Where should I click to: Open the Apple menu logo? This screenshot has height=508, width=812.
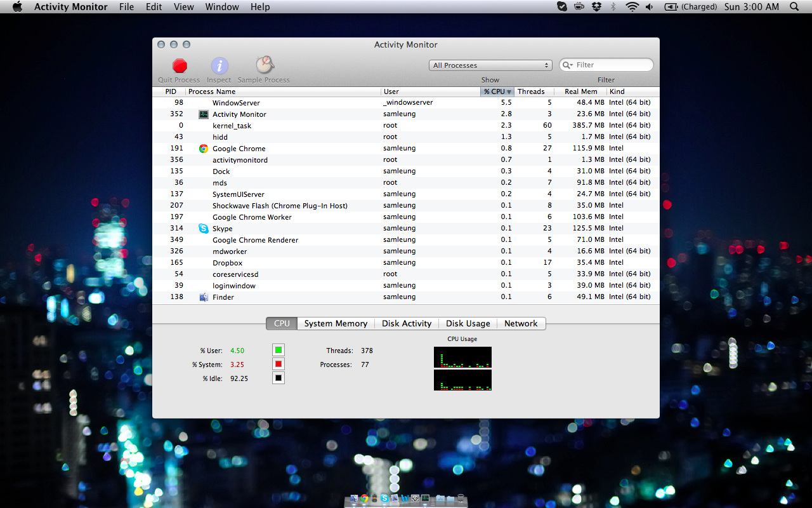pyautogui.click(x=17, y=7)
